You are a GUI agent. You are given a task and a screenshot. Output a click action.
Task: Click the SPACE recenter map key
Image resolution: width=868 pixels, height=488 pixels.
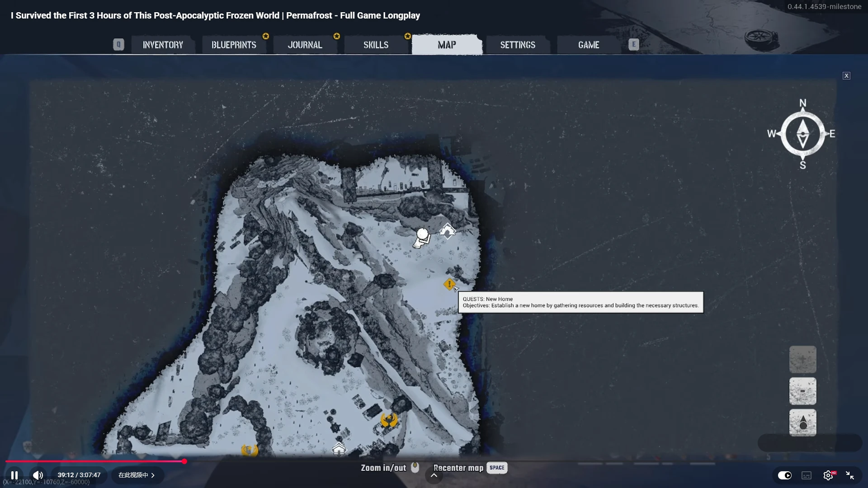coord(497,468)
